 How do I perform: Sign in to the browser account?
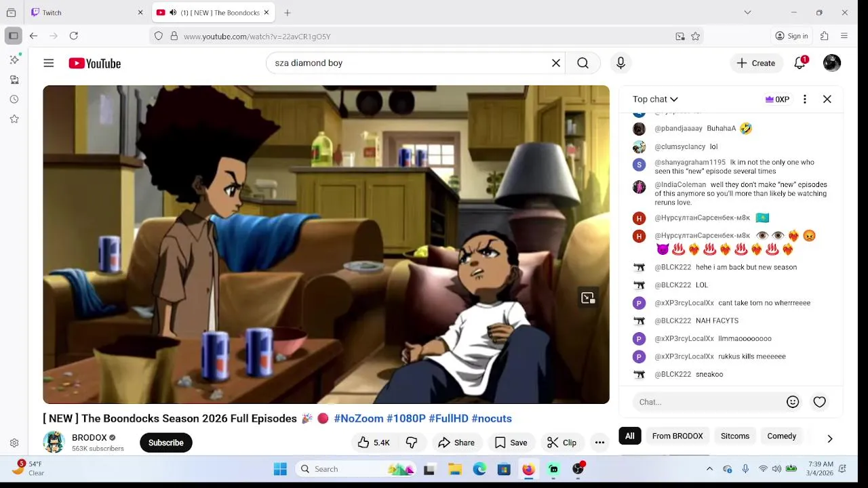[792, 36]
